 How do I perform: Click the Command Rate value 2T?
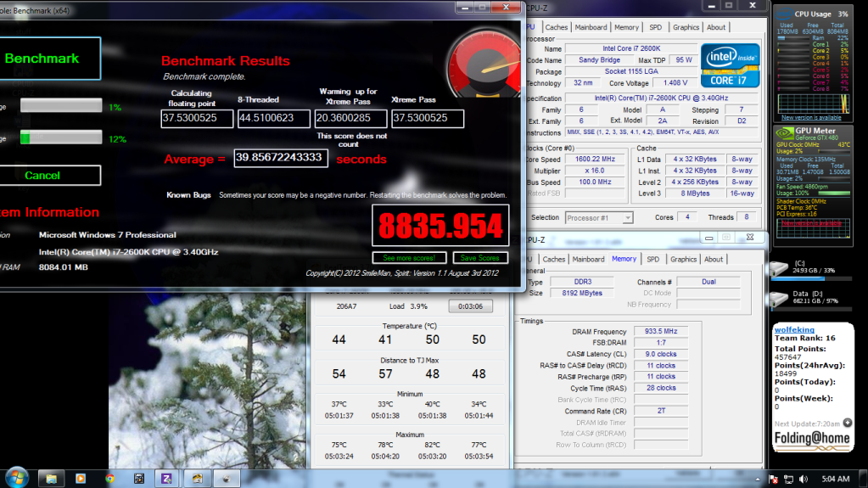click(x=660, y=411)
